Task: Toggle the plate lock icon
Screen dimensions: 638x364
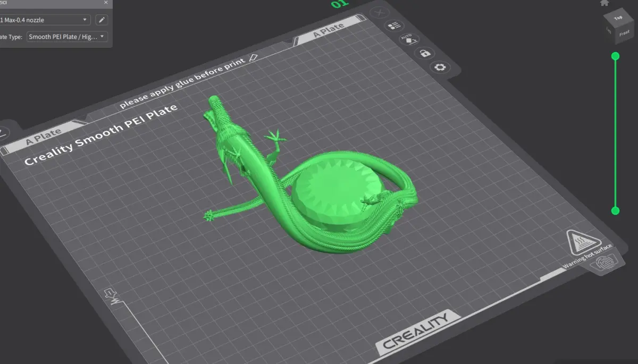Action: [x=424, y=54]
